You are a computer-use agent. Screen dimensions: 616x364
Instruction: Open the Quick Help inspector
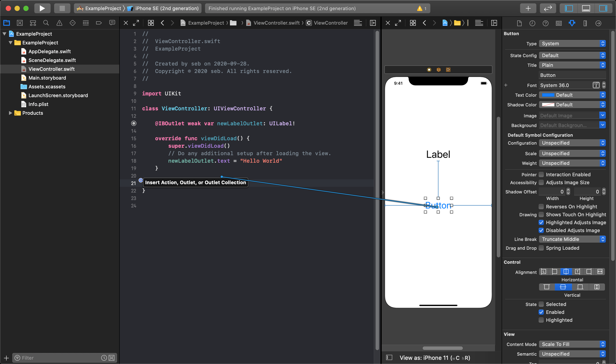546,23
